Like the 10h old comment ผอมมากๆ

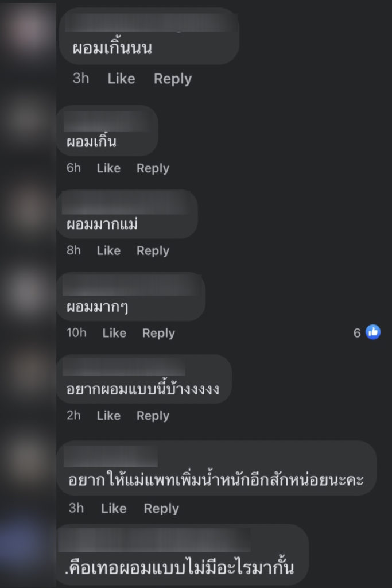114,332
